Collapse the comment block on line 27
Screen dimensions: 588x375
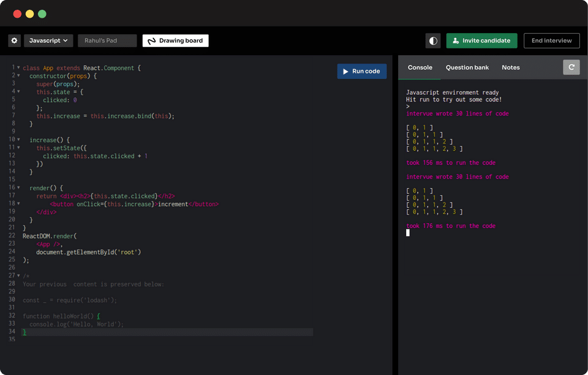pos(18,276)
